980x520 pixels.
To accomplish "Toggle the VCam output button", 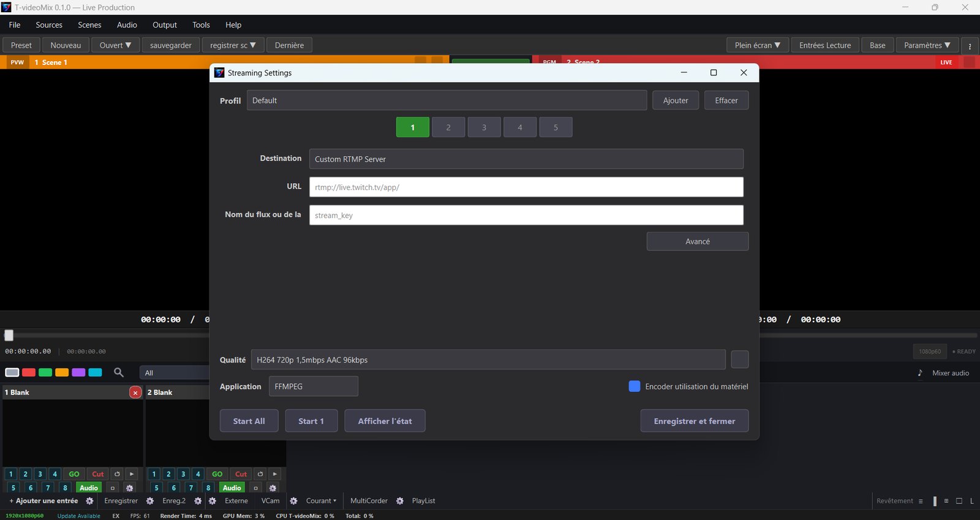I will click(271, 501).
